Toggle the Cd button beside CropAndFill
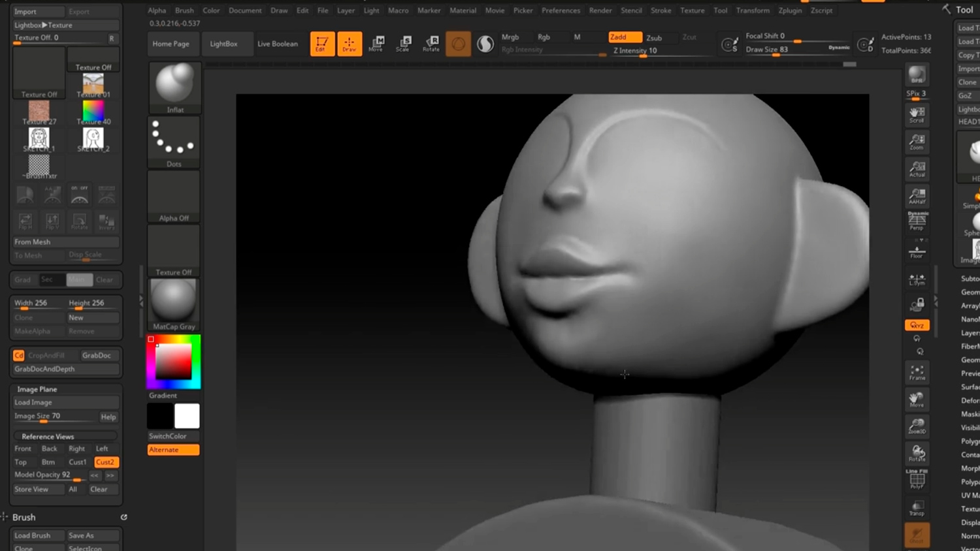The width and height of the screenshot is (980, 551). [18, 355]
